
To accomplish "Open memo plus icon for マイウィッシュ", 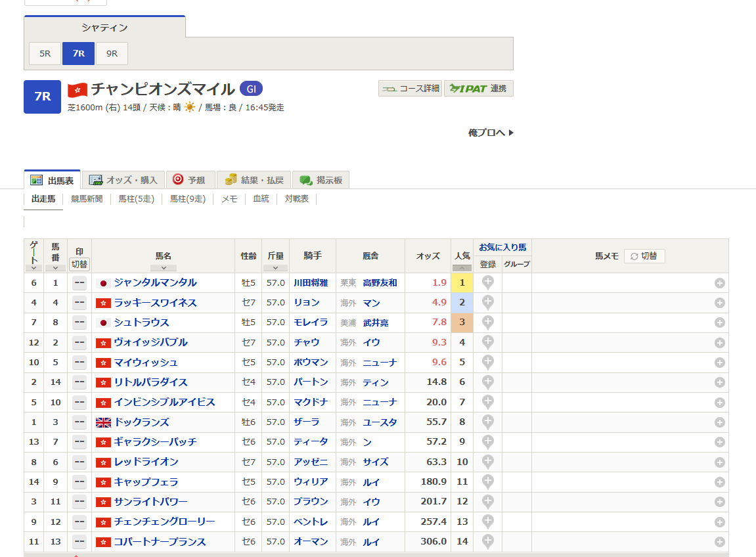I will 719,363.
